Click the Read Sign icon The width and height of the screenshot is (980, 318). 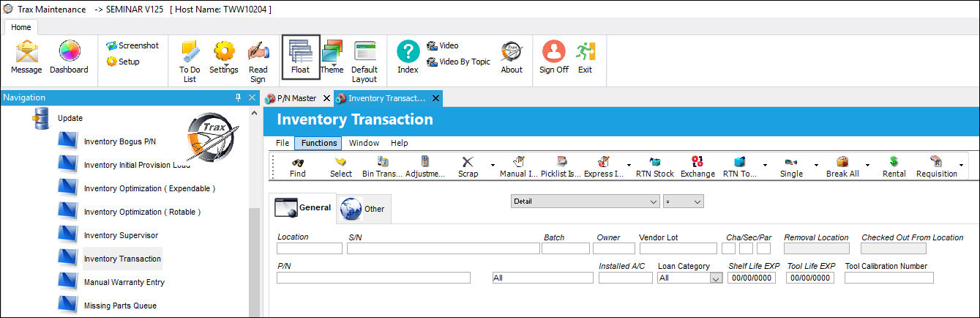click(x=258, y=62)
